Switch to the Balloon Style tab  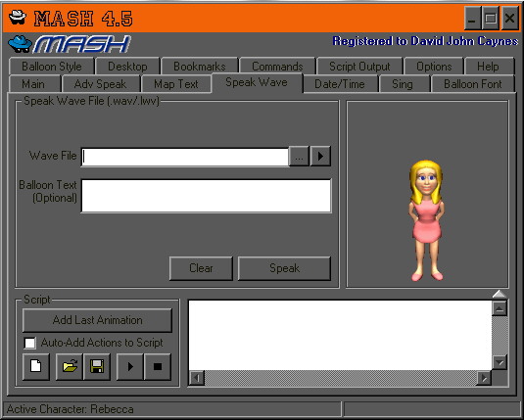[52, 67]
